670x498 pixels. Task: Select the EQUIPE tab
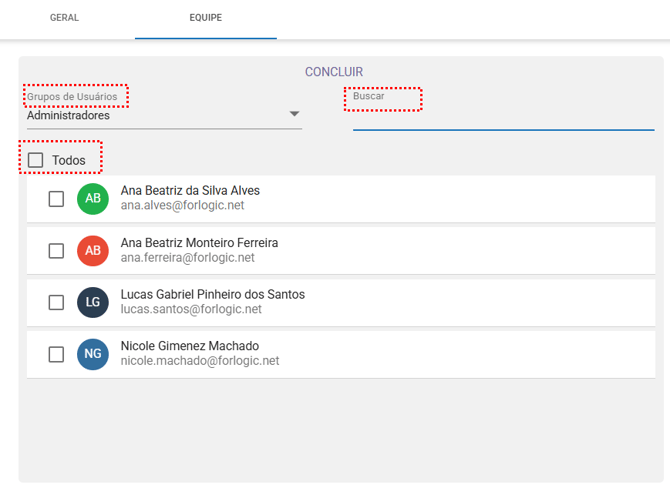tap(205, 18)
